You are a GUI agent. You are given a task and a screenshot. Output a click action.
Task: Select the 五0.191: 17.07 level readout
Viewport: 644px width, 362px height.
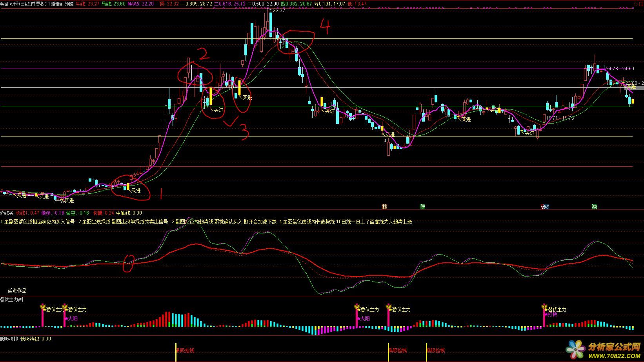tap(330, 4)
